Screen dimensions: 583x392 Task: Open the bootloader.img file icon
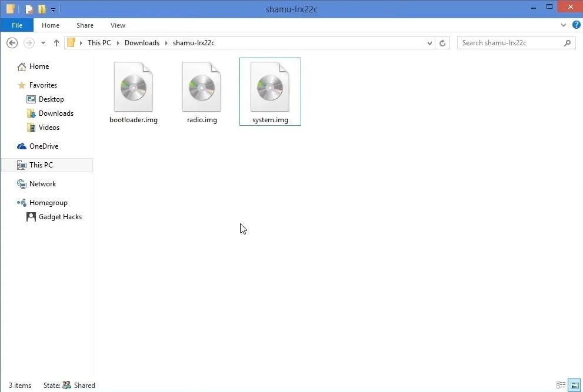click(133, 87)
